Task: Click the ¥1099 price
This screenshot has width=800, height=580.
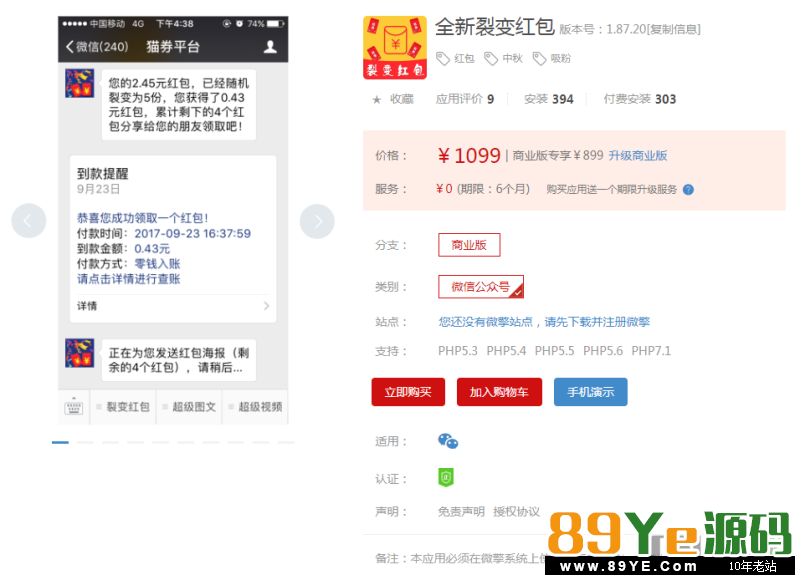Action: click(x=469, y=155)
